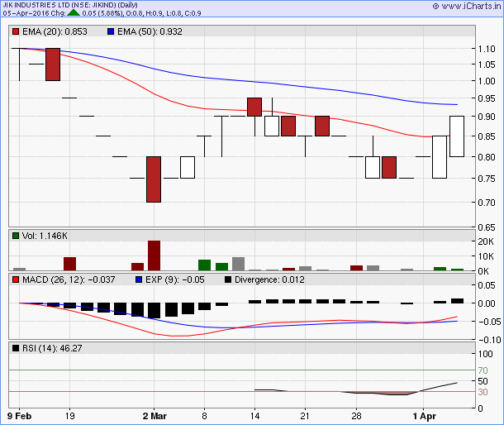Select the 'EMA (20): 0.853' label
Screen dimensions: 504x425
tap(55, 31)
